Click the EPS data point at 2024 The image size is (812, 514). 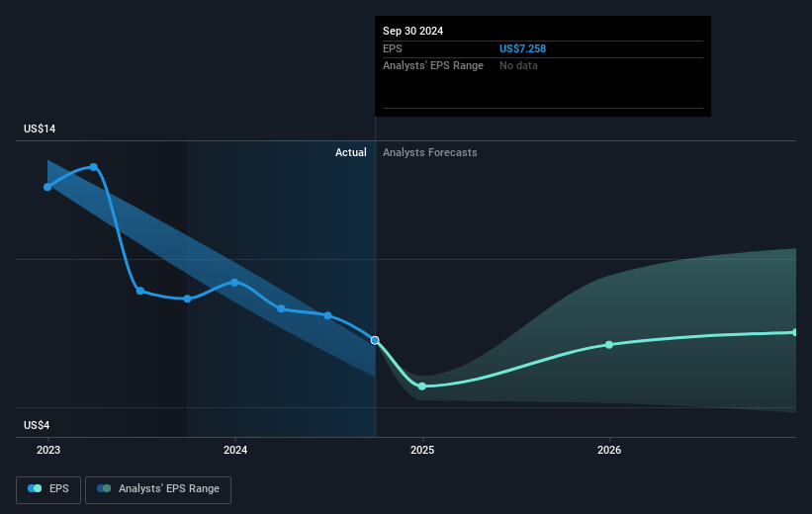click(x=234, y=282)
